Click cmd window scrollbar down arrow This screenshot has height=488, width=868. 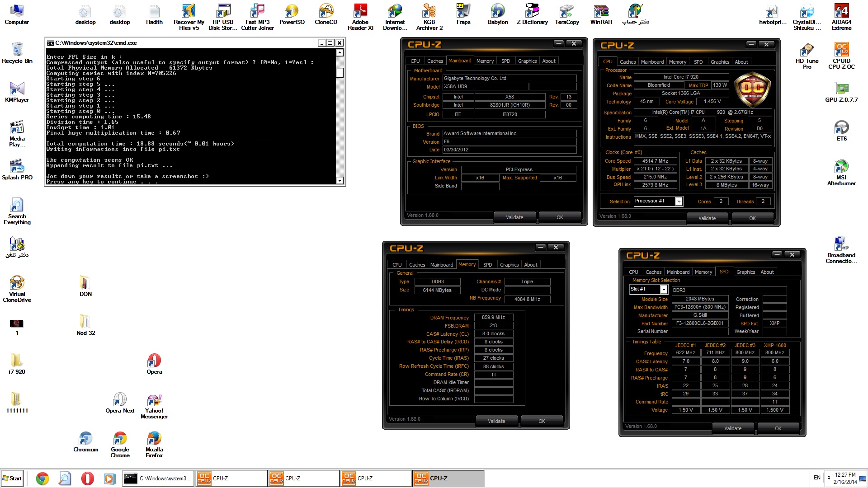(x=340, y=180)
